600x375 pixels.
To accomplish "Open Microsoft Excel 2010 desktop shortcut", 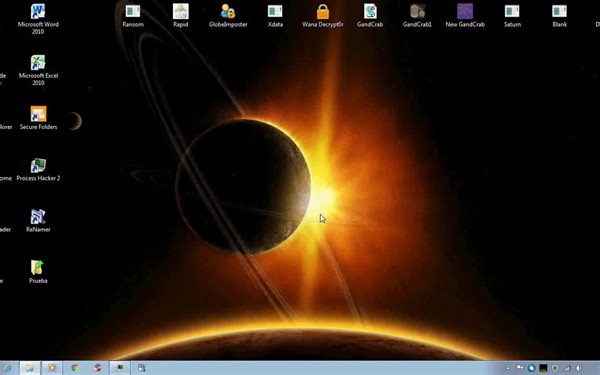I will pyautogui.click(x=38, y=70).
